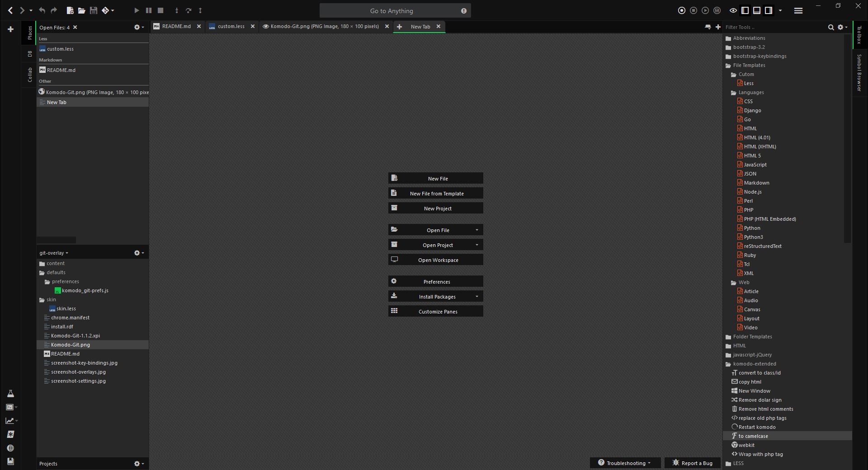This screenshot has width=868, height=470.
Task: Click the Customize Panes button
Action: (x=436, y=311)
